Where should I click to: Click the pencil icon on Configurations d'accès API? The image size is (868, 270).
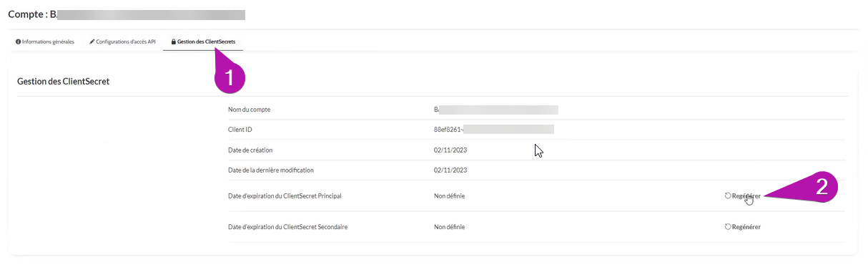coord(92,42)
